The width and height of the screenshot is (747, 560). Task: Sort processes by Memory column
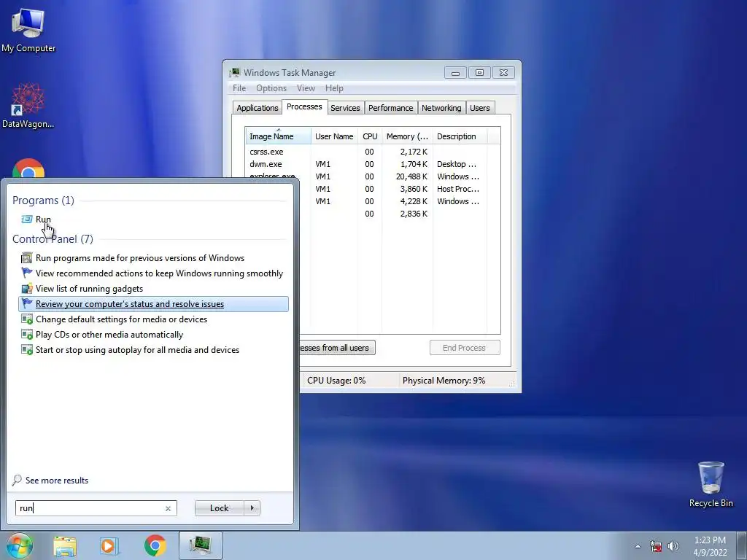pyautogui.click(x=407, y=136)
